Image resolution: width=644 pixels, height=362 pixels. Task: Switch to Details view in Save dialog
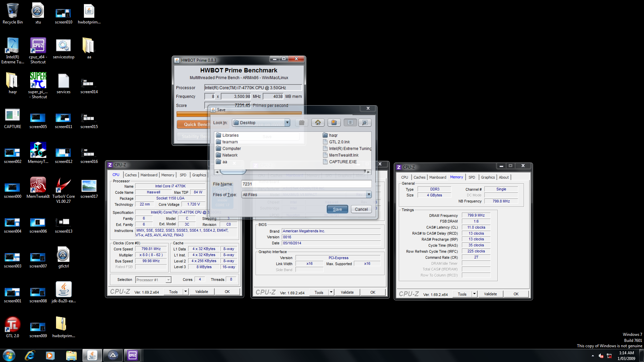click(x=365, y=123)
